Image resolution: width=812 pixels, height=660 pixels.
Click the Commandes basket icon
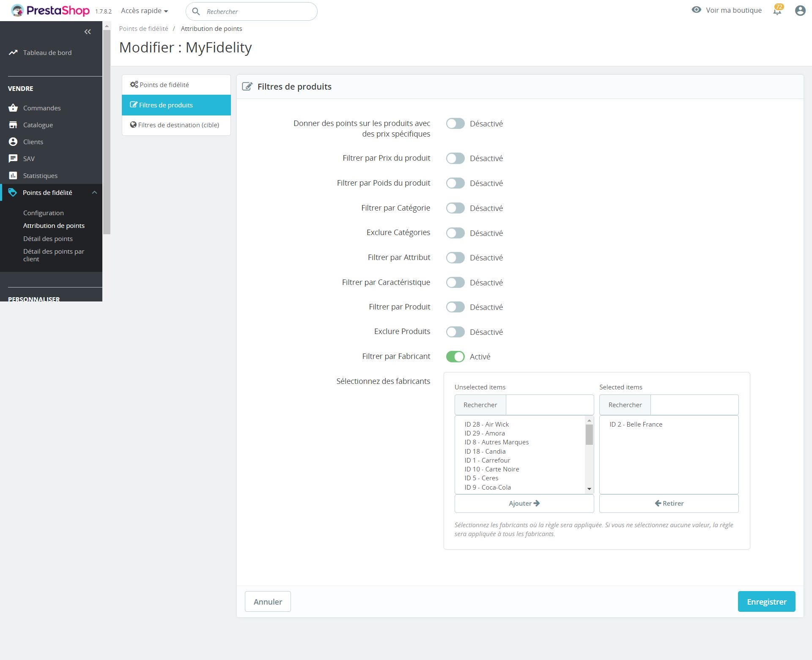13,108
